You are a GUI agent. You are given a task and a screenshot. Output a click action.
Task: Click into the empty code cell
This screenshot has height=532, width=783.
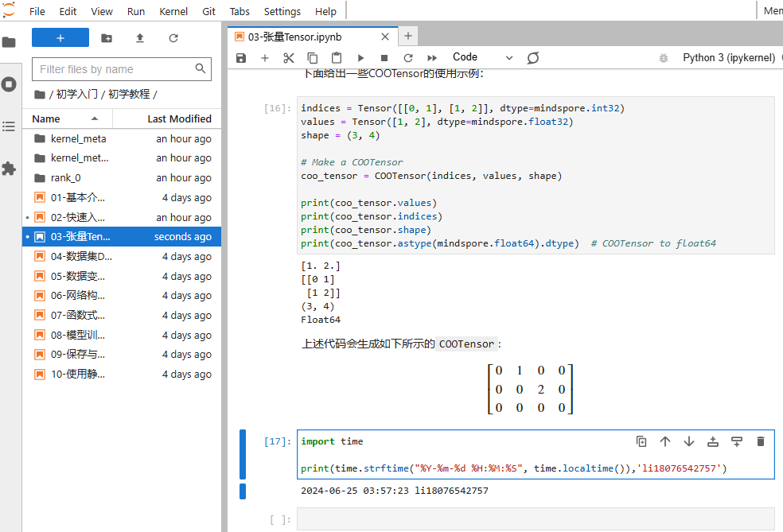[536, 519]
